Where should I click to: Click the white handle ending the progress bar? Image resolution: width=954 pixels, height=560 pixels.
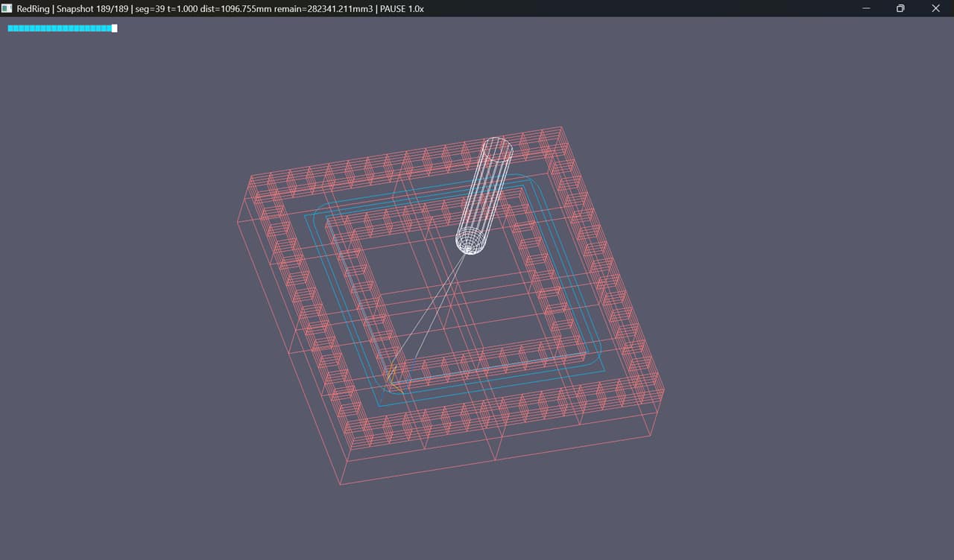[114, 28]
